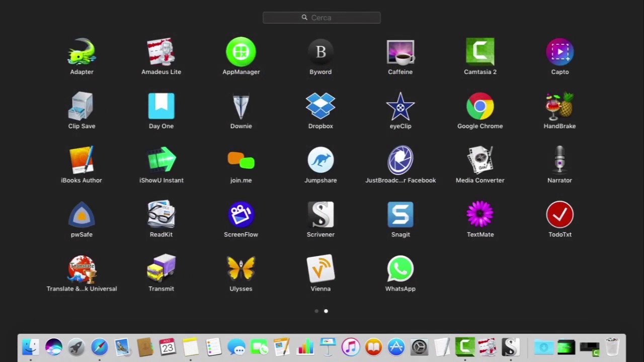This screenshot has width=644, height=362.
Task: Launch the ReadKit app
Action: (161, 215)
